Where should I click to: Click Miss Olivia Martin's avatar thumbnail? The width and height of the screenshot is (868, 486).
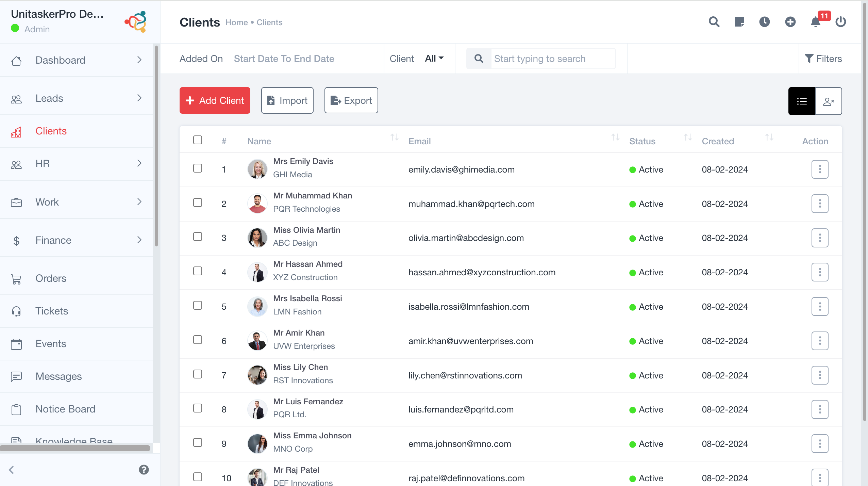(x=257, y=238)
